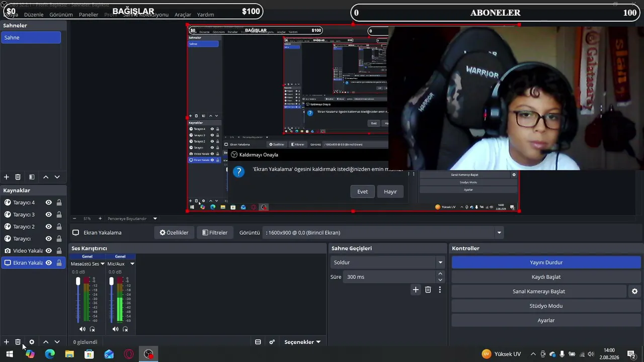The width and height of the screenshot is (644, 362).
Task: Open source properties gear in Kaynaklar toolbar
Action: click(x=32, y=342)
